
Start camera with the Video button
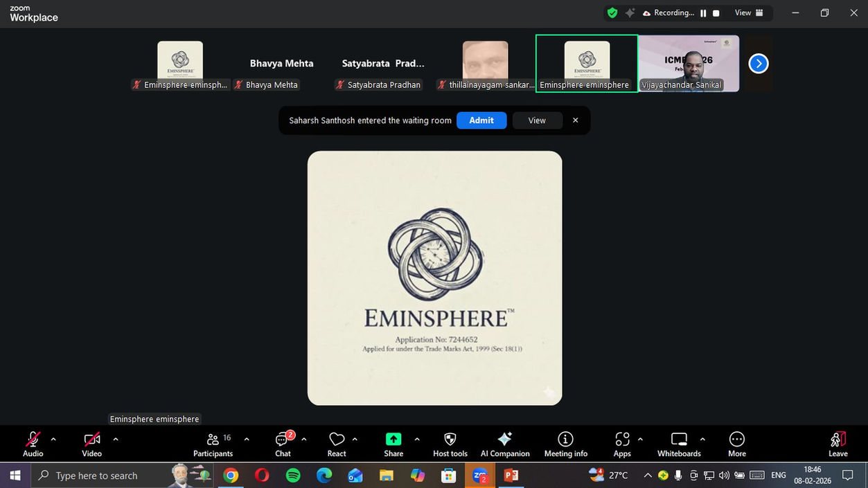point(91,444)
